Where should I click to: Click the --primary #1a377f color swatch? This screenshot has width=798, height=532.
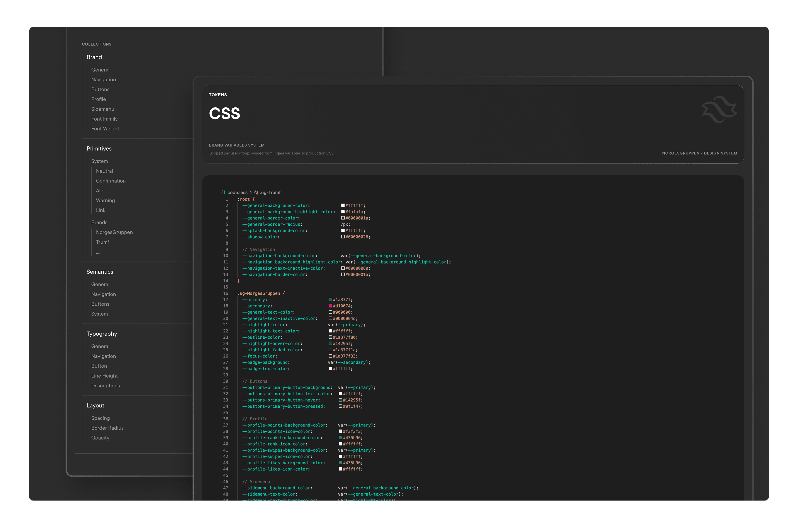click(330, 300)
